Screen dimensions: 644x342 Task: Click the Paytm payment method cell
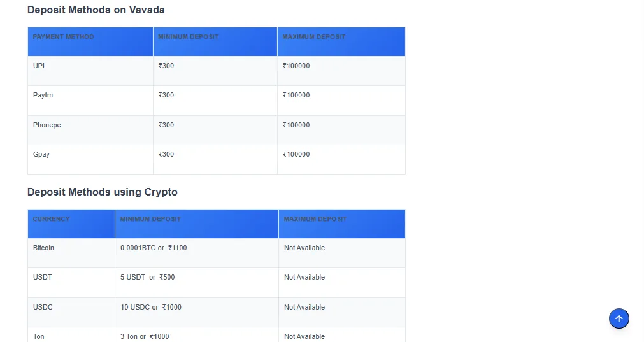click(x=90, y=100)
